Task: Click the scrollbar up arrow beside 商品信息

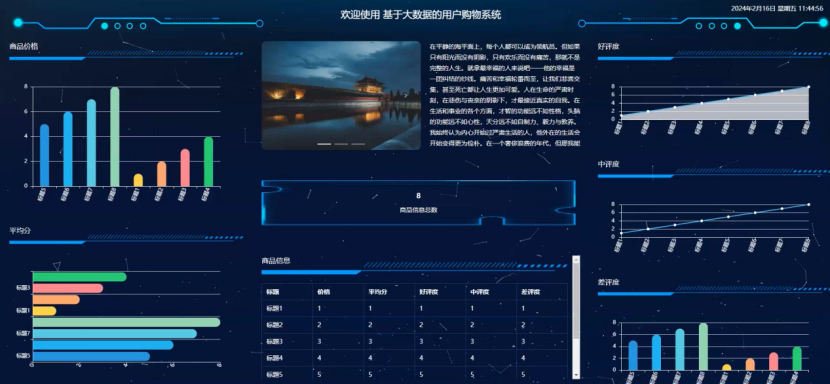Action: 576,260
